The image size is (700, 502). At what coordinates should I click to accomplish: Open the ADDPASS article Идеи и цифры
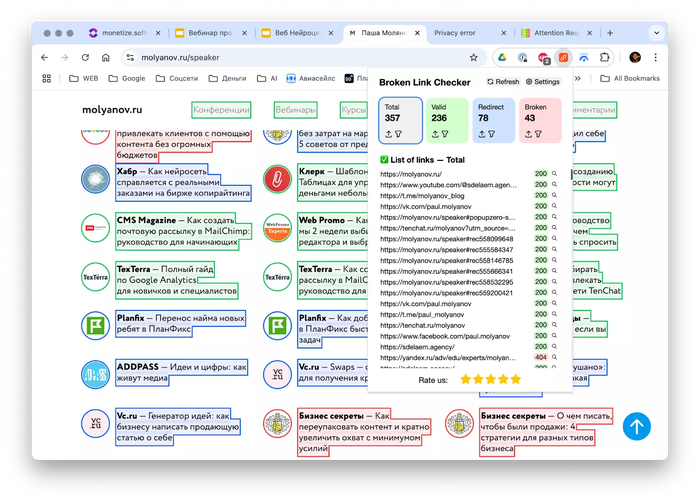181,372
